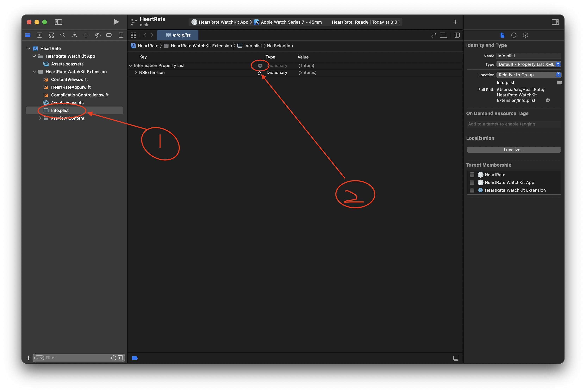This screenshot has width=586, height=392.
Task: Click No Selection in jump bar
Action: (280, 46)
